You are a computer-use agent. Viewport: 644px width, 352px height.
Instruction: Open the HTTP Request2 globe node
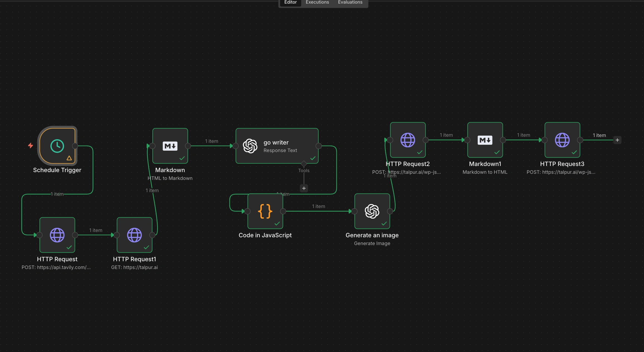(408, 140)
